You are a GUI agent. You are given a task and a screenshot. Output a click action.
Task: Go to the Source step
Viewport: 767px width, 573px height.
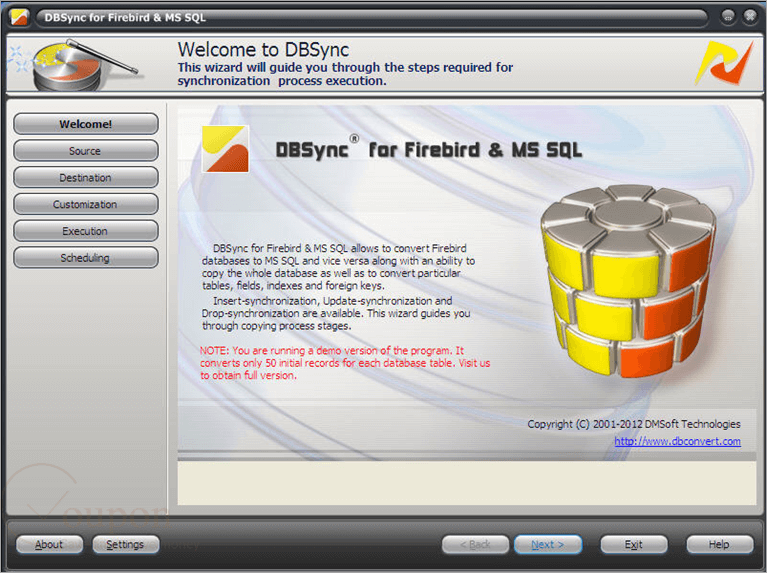[86, 151]
